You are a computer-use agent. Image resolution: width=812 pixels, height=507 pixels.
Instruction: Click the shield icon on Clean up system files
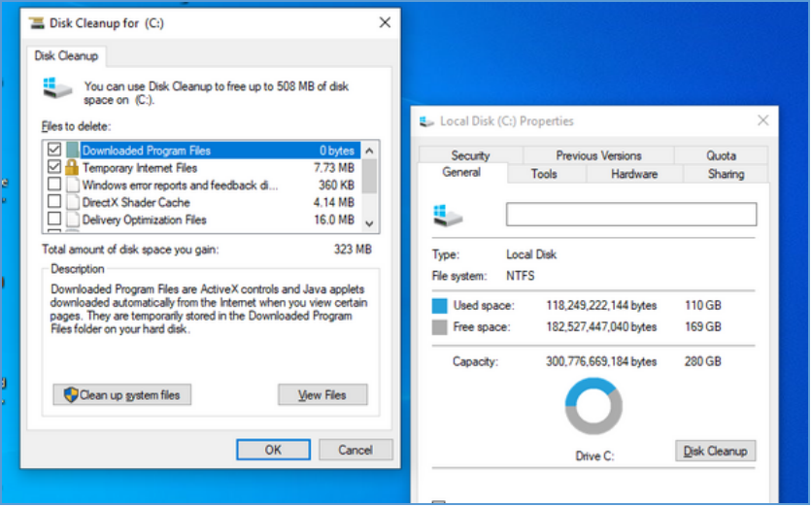click(71, 394)
